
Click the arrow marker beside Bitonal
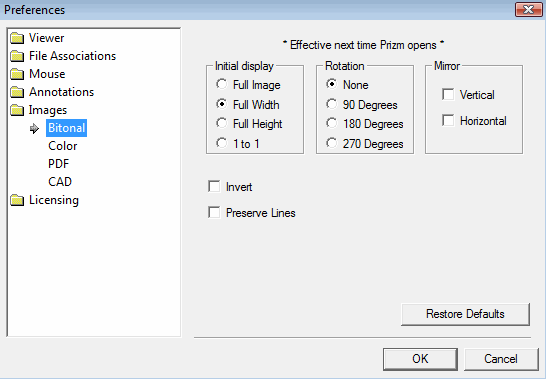34,129
